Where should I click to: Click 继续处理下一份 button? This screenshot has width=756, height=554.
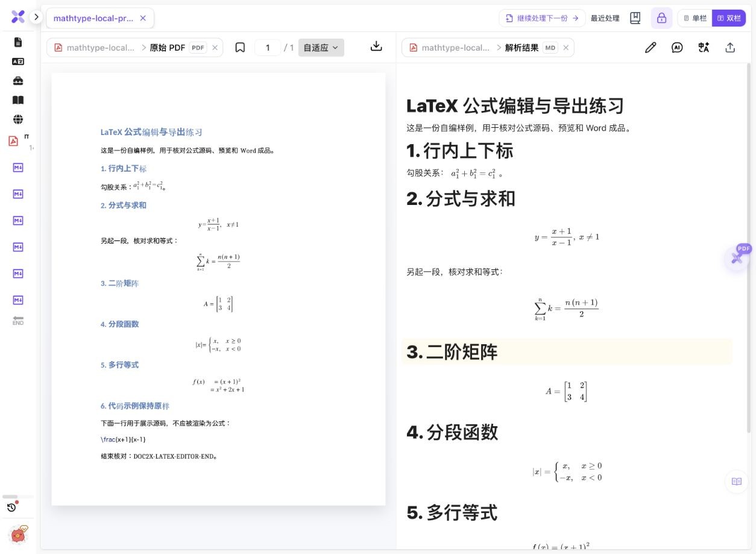click(x=543, y=18)
